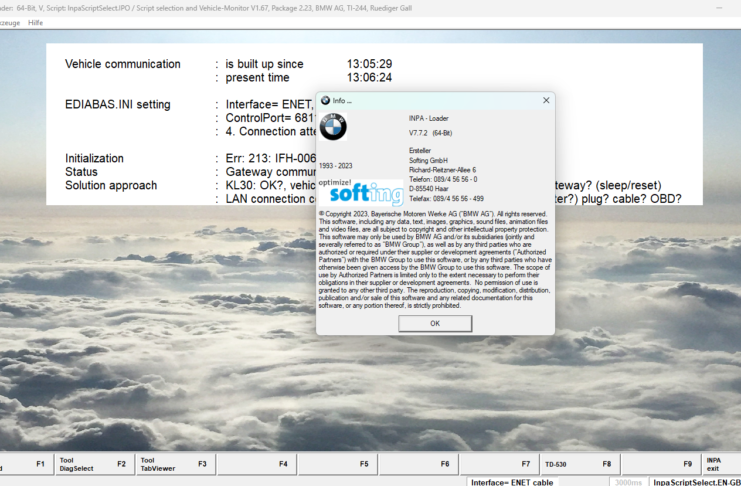Image resolution: width=741 pixels, height=486 pixels.
Task: Click '1993 - 2023' text in dialog
Action: 336,166
